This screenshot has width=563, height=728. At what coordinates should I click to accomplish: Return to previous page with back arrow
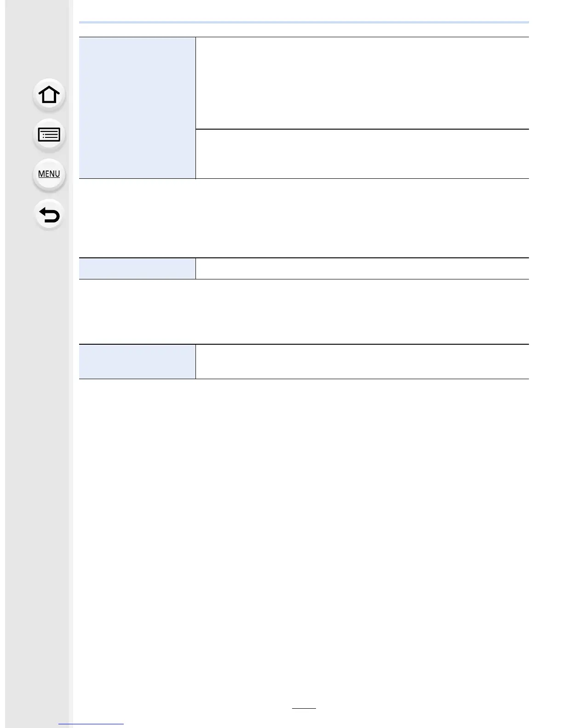click(x=49, y=215)
